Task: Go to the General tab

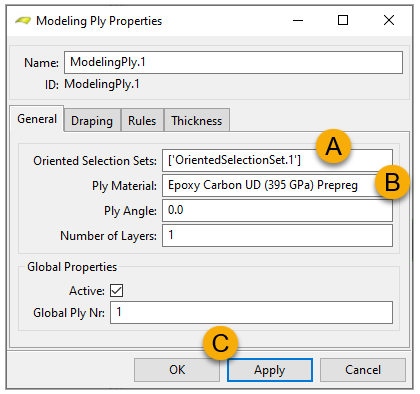Action: tap(37, 119)
